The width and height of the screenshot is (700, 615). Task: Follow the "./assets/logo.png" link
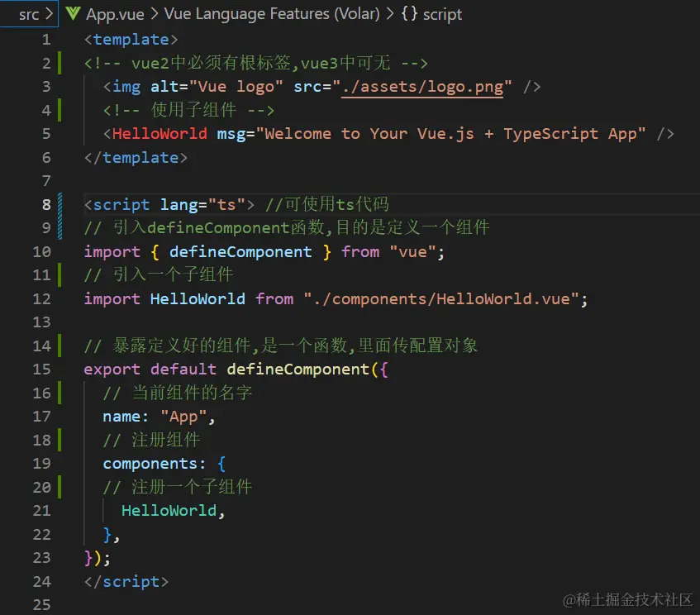tap(422, 86)
